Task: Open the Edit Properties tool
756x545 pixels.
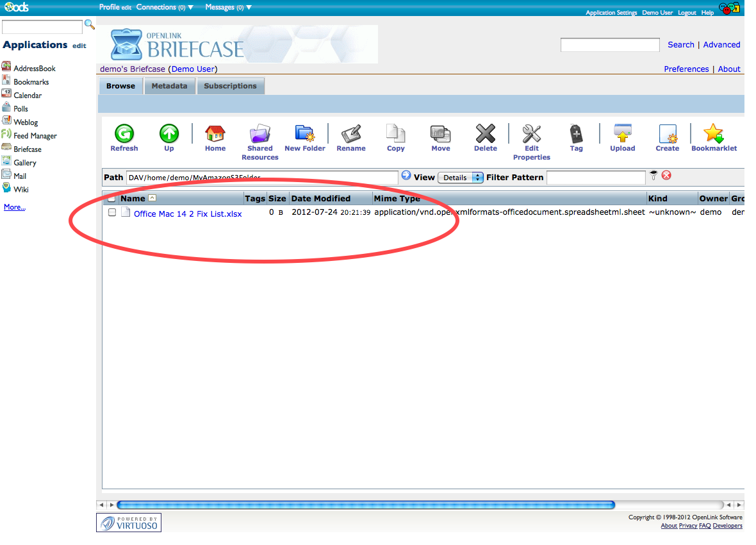Action: [x=531, y=134]
